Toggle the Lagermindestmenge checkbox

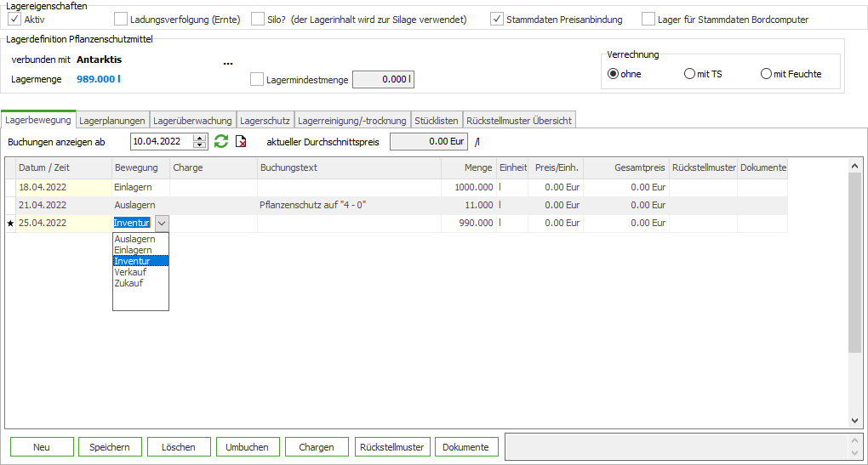[257, 80]
